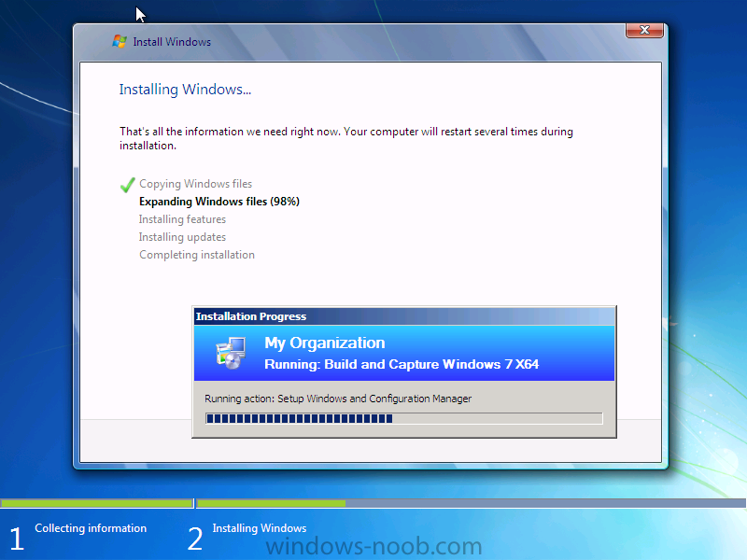
Task: Click the 'Installing updates' step text
Action: 182,237
